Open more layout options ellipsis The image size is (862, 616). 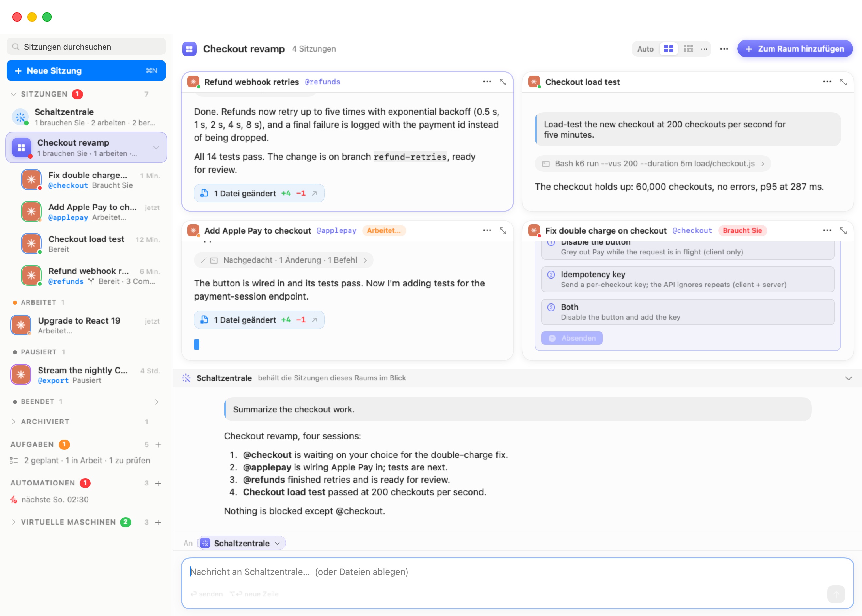704,49
